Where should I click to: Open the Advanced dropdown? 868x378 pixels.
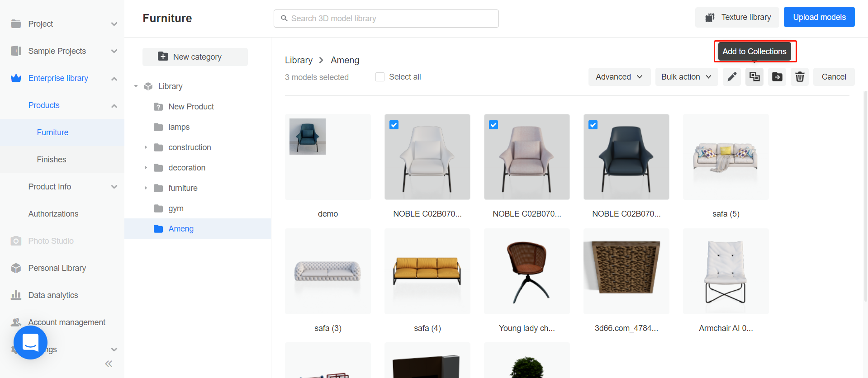click(x=619, y=77)
